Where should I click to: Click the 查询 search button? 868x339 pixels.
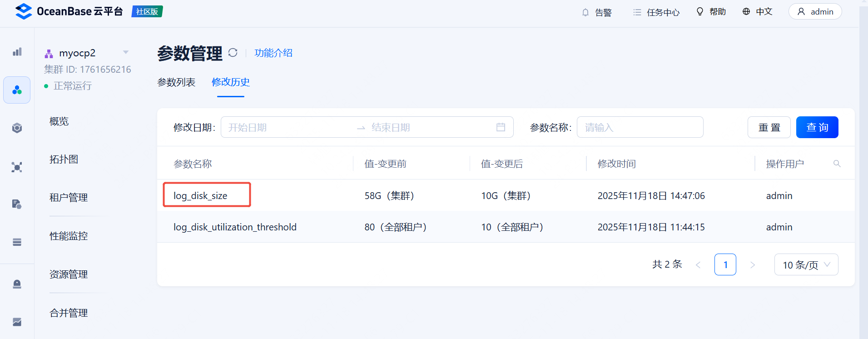pos(817,127)
